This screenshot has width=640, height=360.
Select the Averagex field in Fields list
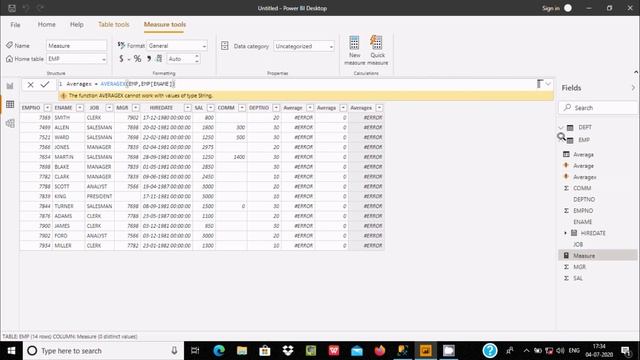tap(584, 177)
